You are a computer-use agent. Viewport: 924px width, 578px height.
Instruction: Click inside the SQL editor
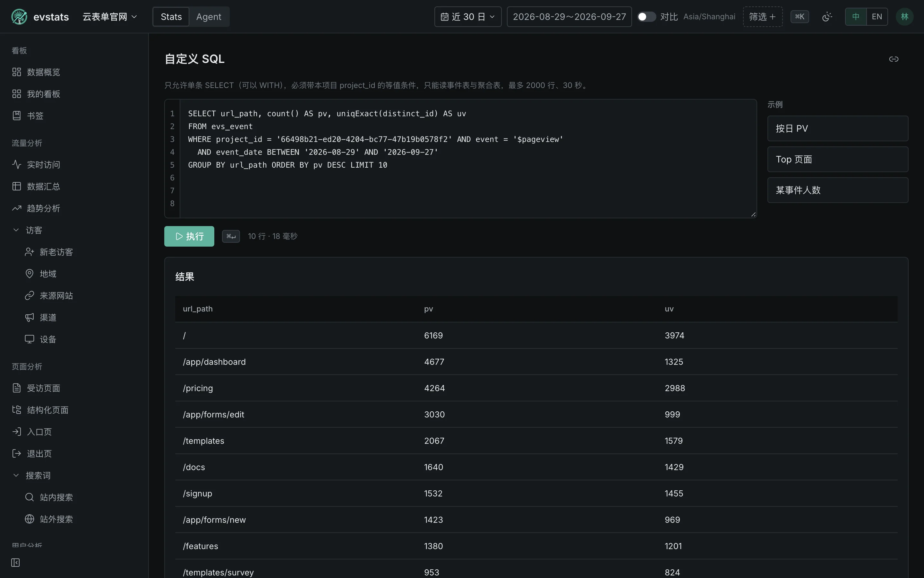(x=468, y=159)
